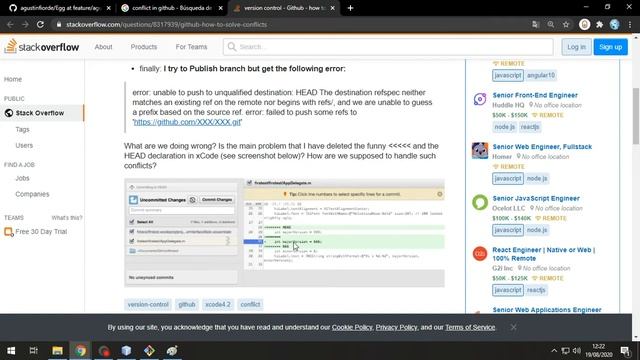Open the translate page icon in the address bar
Image resolution: width=640 pixels, height=360 pixels.
(536, 24)
